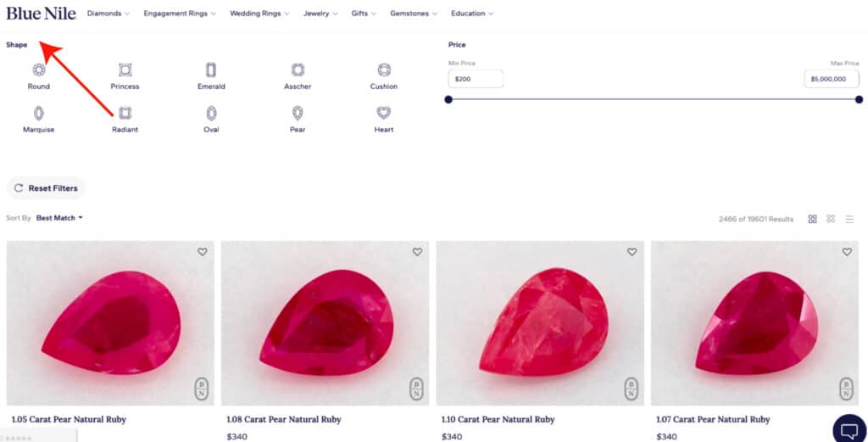Favorite the 1.05 Carat Pear Ruby

coord(203,252)
